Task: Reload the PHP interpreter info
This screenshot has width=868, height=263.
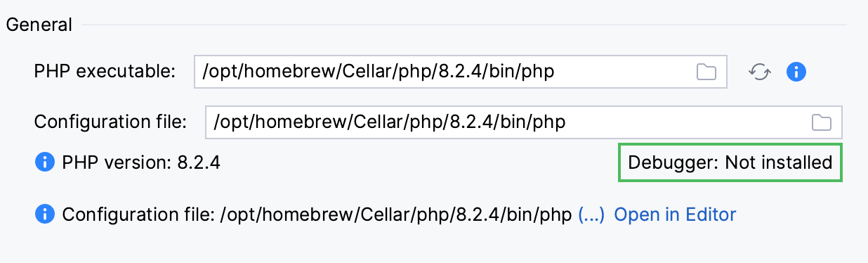Action: click(759, 72)
